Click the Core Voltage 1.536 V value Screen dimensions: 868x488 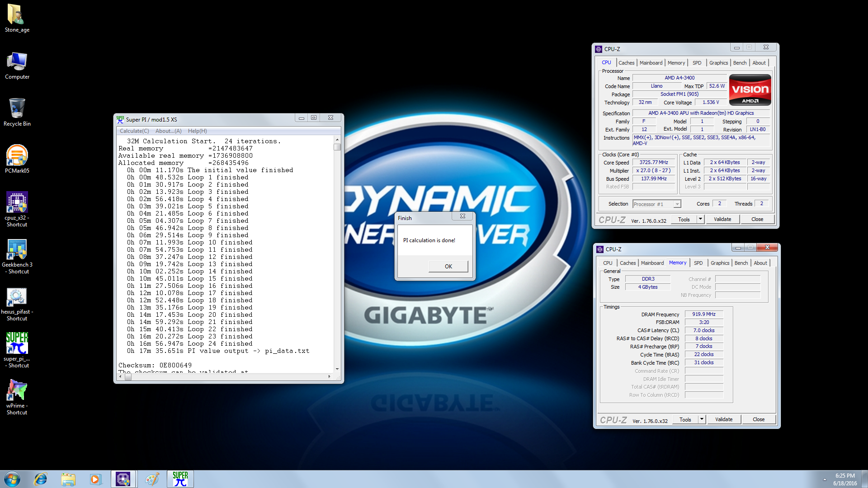coord(710,102)
